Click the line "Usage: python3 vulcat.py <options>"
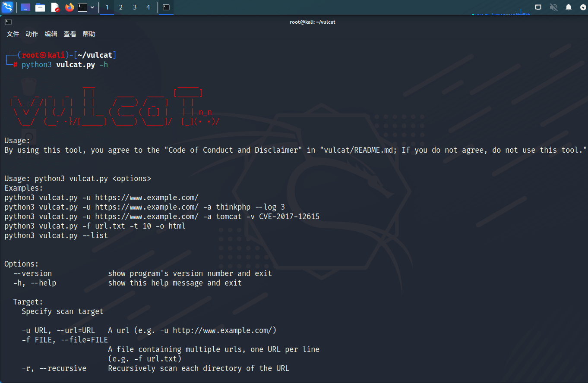This screenshot has height=383, width=588. [x=78, y=179]
